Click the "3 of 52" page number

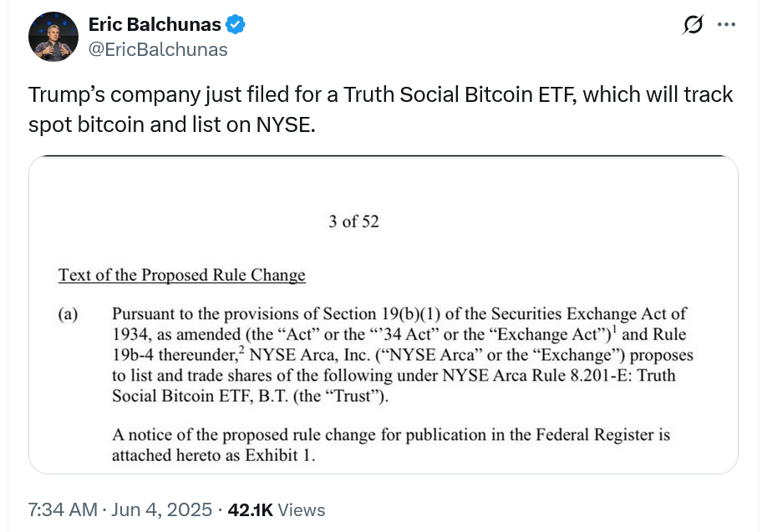[354, 221]
